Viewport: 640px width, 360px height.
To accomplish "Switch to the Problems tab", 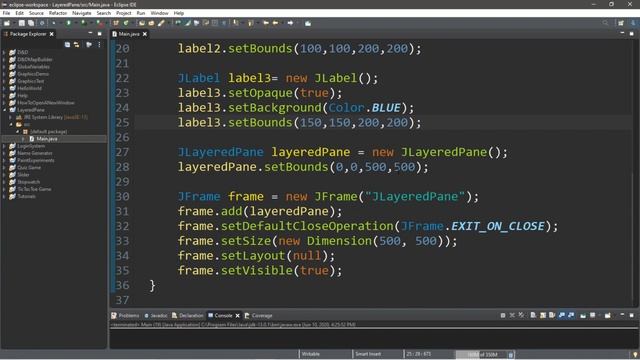I will pos(125,316).
